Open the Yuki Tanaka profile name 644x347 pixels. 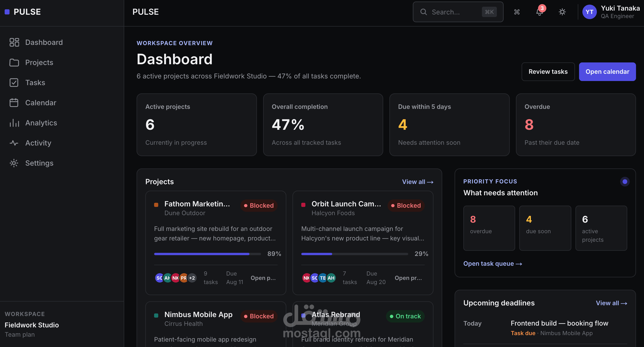[620, 8]
